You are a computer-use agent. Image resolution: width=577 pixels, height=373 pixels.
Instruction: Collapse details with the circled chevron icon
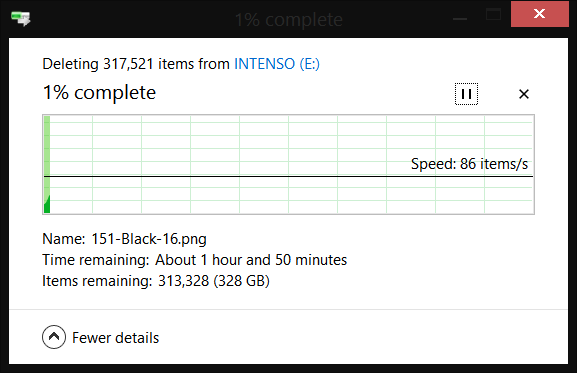click(54, 337)
